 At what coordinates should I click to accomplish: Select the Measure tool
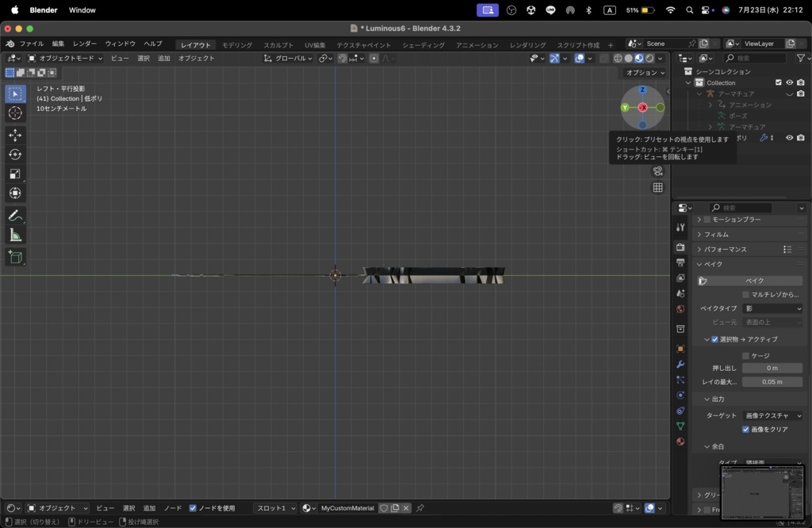15,235
